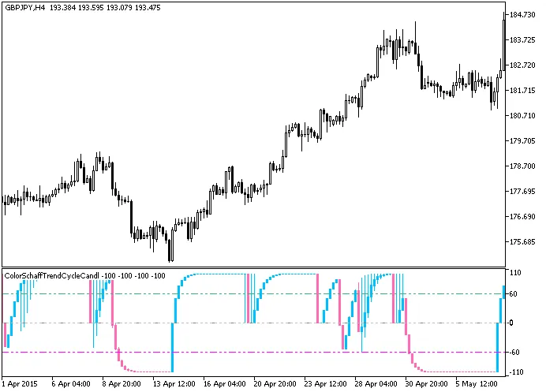The height and width of the screenshot is (392, 546).
Task: Click the 175.685 price axis label
Action: tap(523, 242)
